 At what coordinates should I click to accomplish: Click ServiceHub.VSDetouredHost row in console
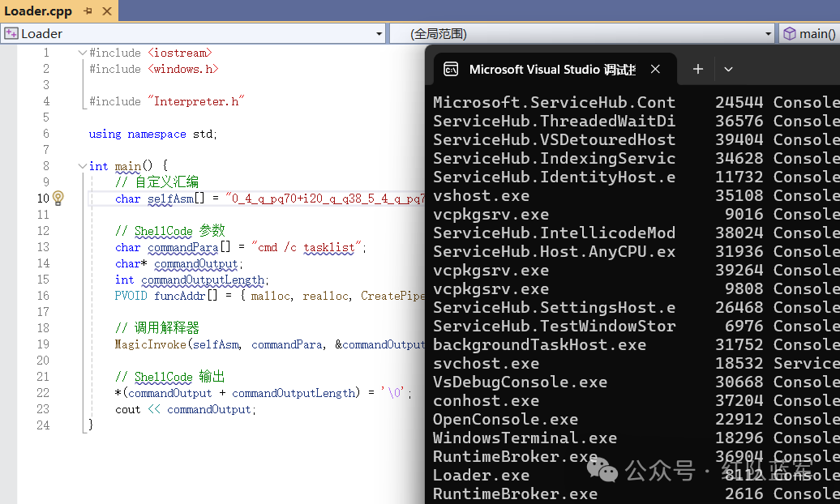pos(554,140)
